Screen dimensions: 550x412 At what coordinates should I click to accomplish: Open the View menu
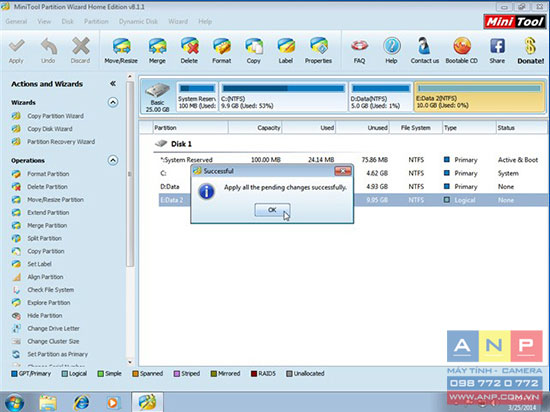pyautogui.click(x=44, y=21)
